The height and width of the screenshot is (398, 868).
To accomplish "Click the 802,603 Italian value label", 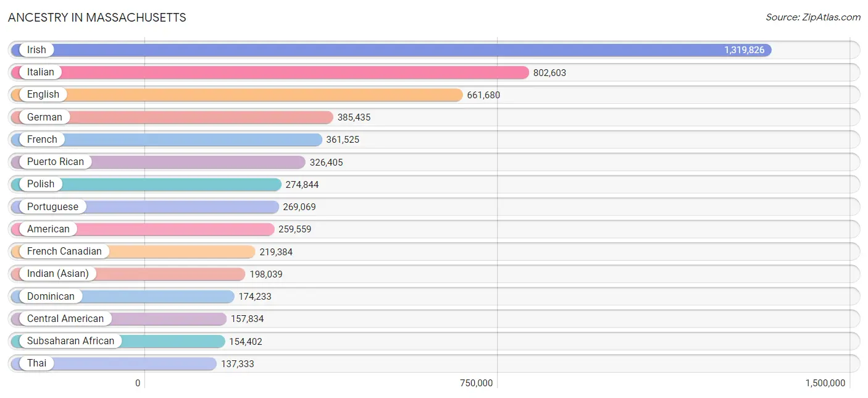I will (x=549, y=73).
